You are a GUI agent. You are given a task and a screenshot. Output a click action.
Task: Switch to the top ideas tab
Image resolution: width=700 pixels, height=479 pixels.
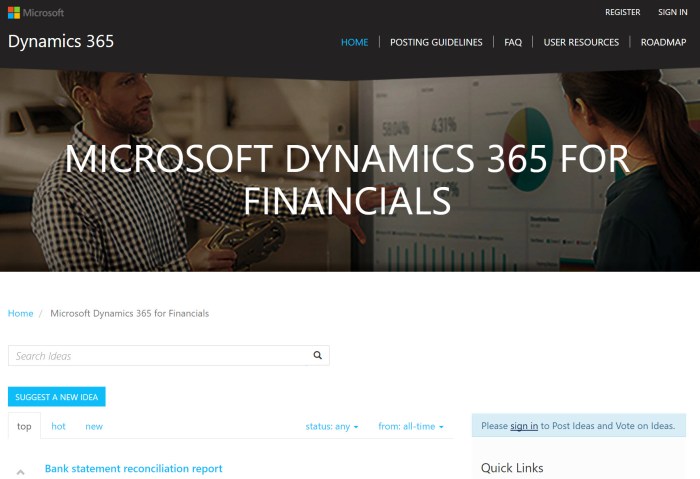(24, 426)
